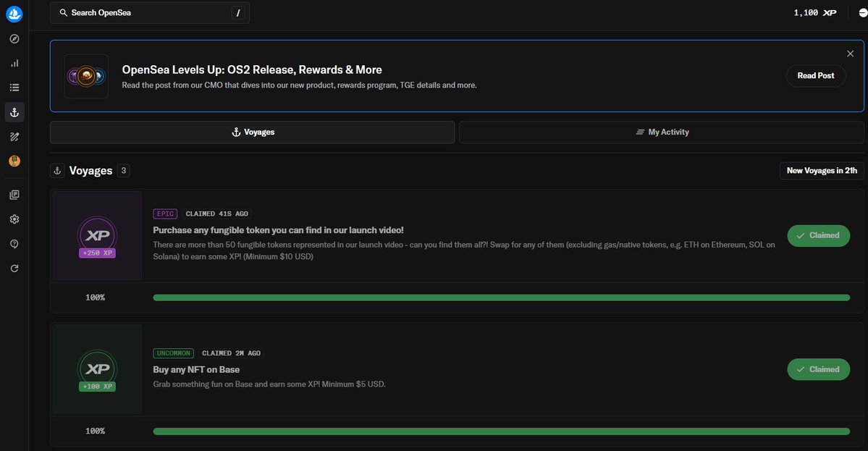Screen dimensions: 868x451
Task: Click Claimed button for Buy any NFT on Base
Action: (818, 370)
